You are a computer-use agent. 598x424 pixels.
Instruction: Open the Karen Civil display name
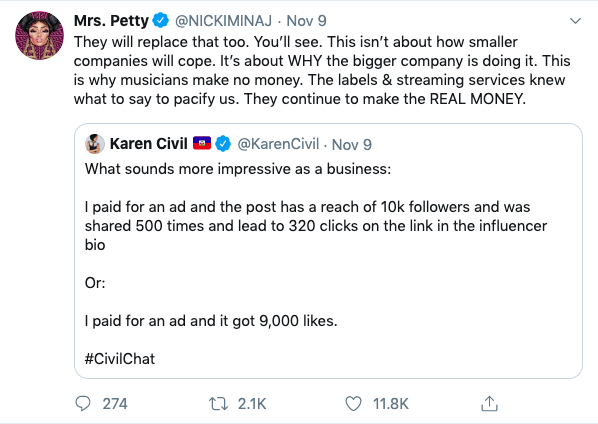pyautogui.click(x=148, y=144)
